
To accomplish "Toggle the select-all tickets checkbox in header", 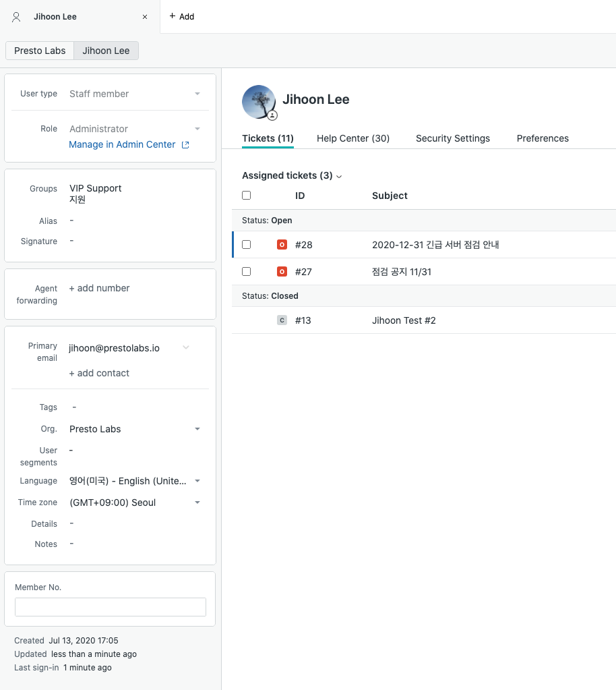I will tap(246, 196).
